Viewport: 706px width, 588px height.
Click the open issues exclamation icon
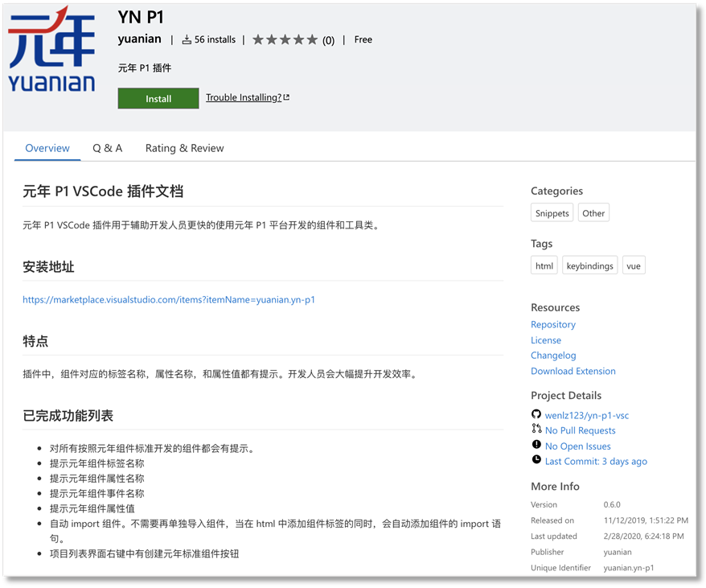[x=535, y=446]
